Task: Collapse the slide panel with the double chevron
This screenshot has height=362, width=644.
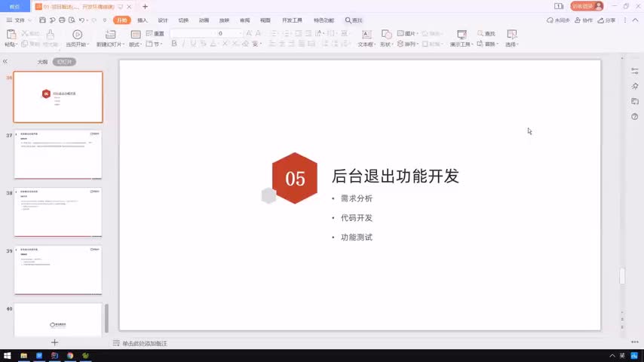Action: click(x=5, y=61)
